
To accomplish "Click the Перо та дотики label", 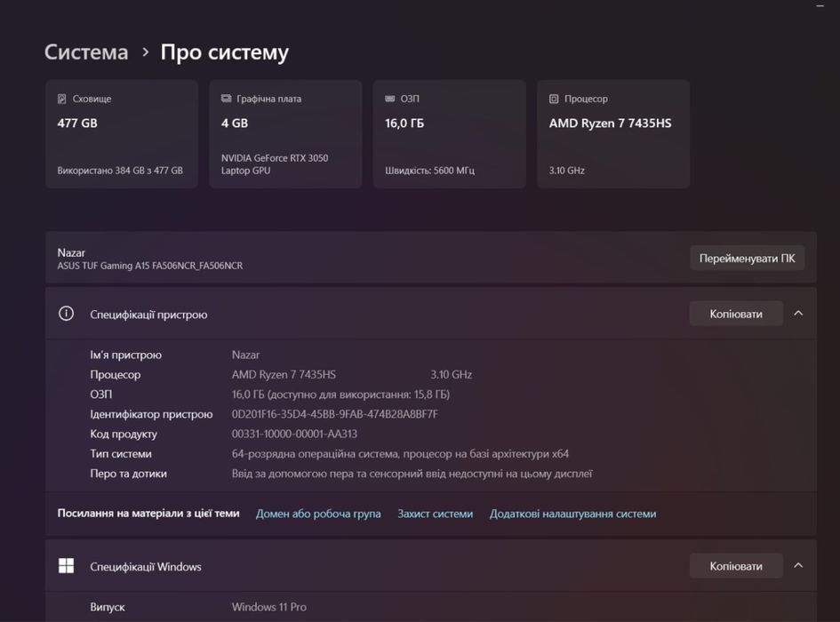I will [x=128, y=474].
